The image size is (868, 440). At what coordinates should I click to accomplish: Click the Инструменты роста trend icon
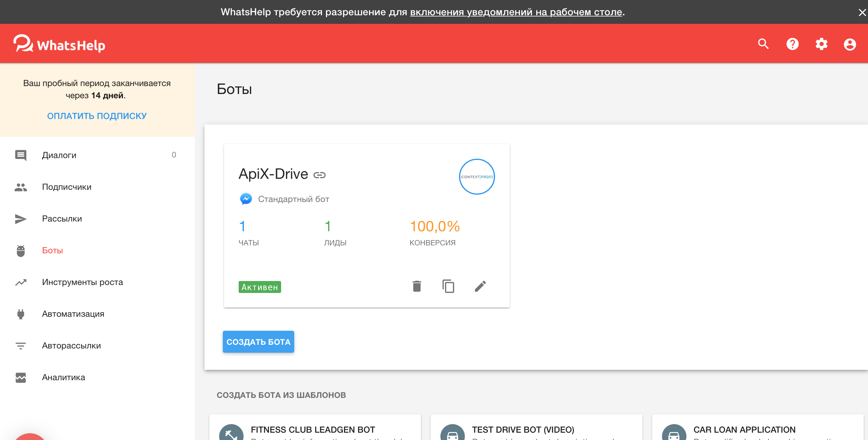coord(20,282)
